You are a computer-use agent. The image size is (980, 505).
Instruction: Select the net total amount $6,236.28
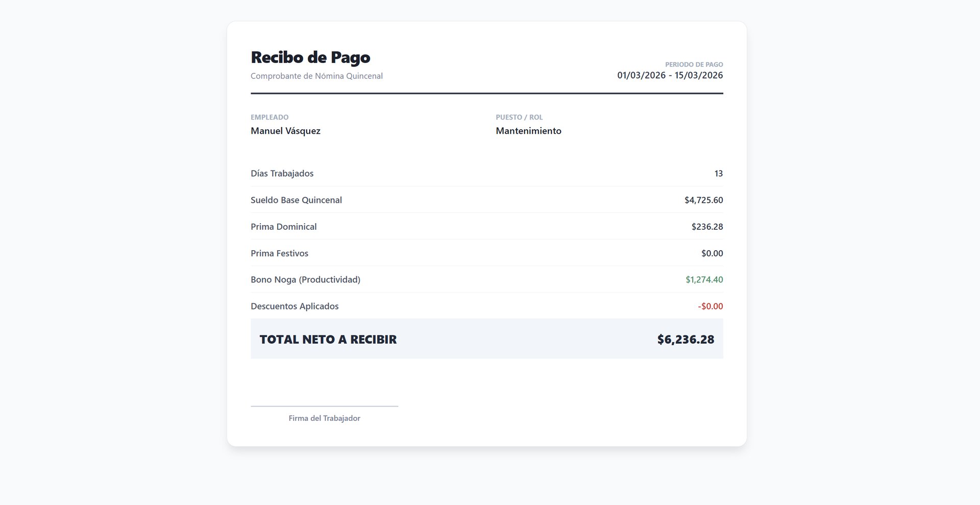pos(685,340)
